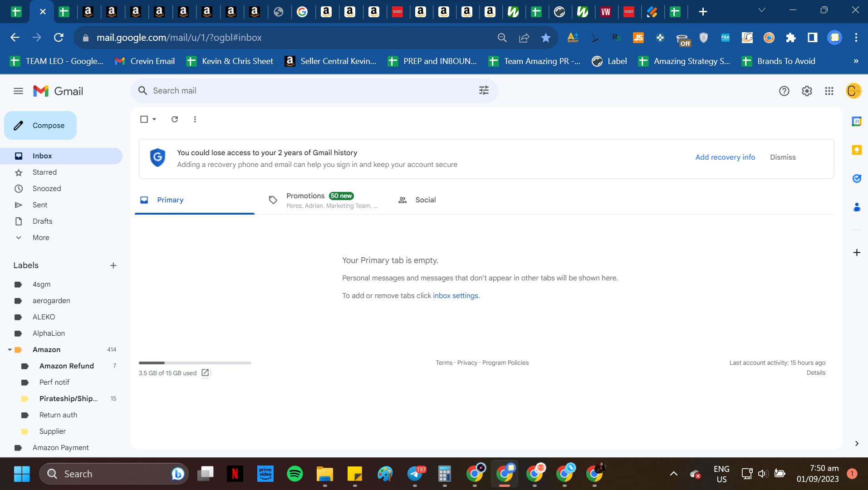Open the Amazon Payment label
868x490 pixels.
coord(61,448)
